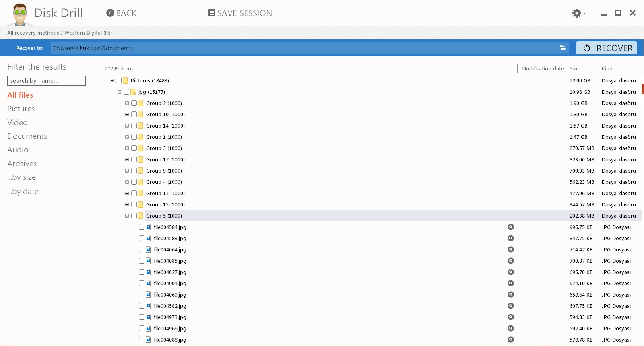Preview file004004.jpg with magnifier icon
Viewport: 644px width, 346px height.
[511, 283]
